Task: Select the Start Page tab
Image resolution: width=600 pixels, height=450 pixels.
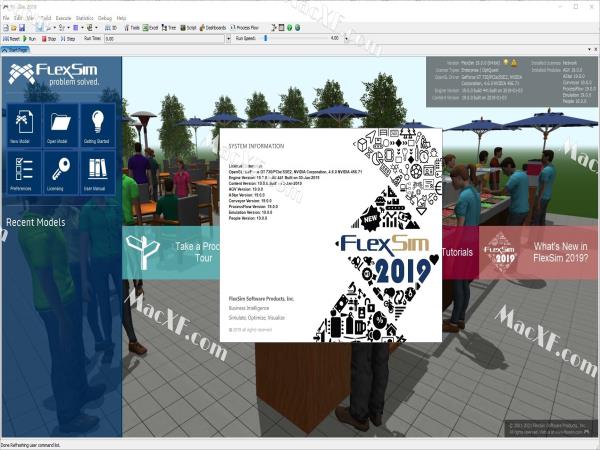Action: [15, 50]
